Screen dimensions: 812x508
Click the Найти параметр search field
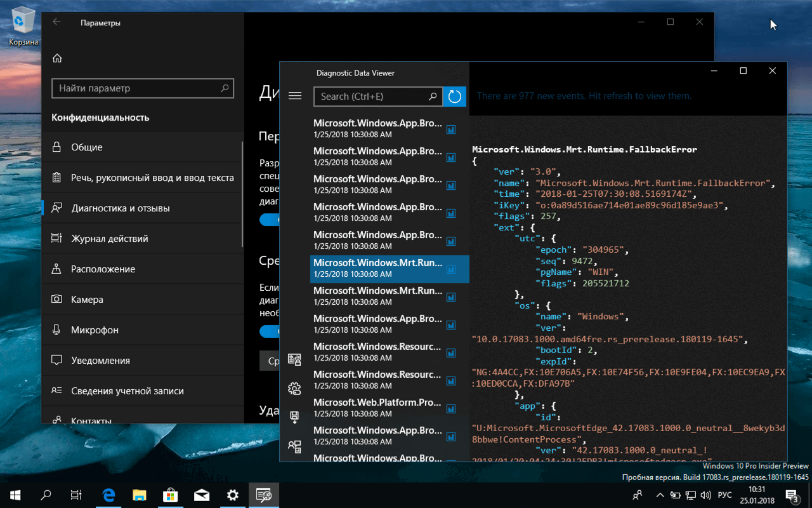tap(143, 88)
